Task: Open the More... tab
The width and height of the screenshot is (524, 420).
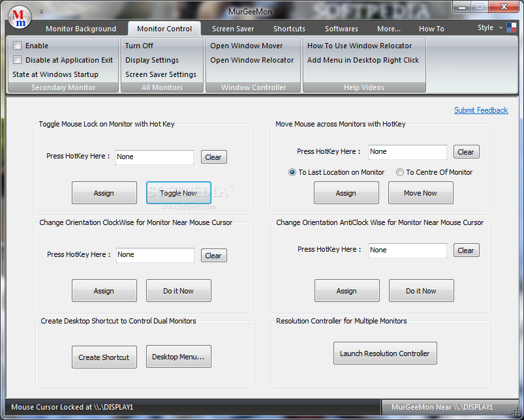Action: click(389, 29)
